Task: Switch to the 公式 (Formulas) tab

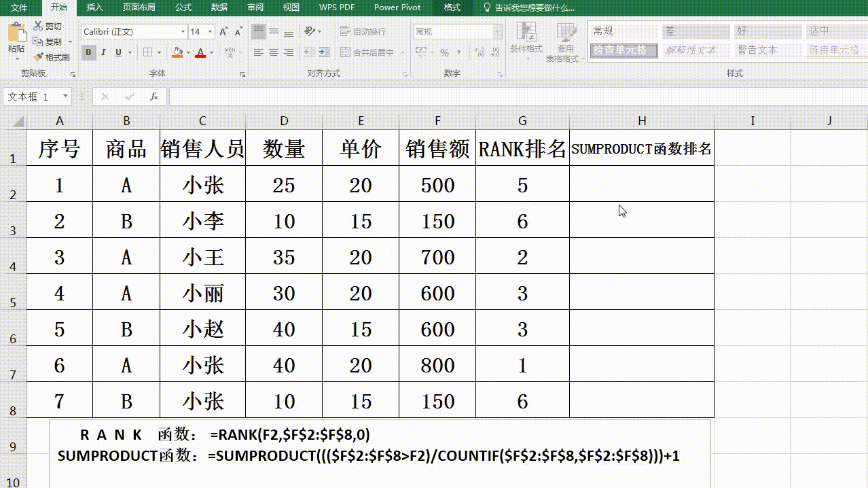Action: (x=183, y=7)
